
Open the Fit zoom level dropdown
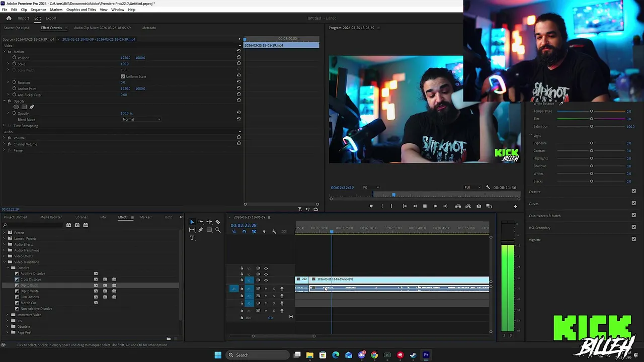[x=371, y=188]
